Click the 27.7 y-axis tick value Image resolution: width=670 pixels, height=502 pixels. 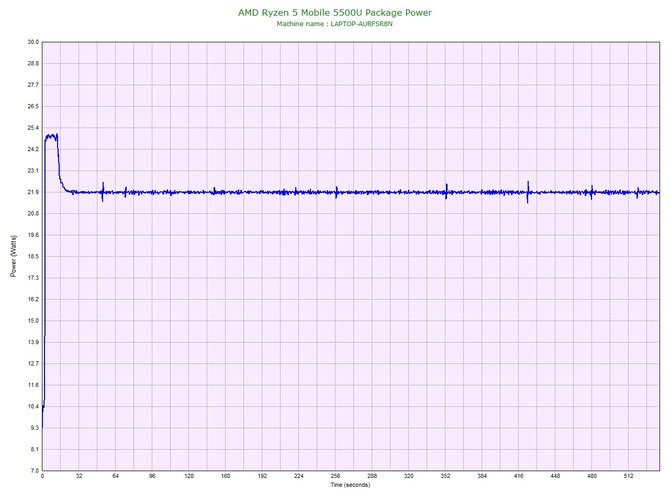[x=33, y=85]
